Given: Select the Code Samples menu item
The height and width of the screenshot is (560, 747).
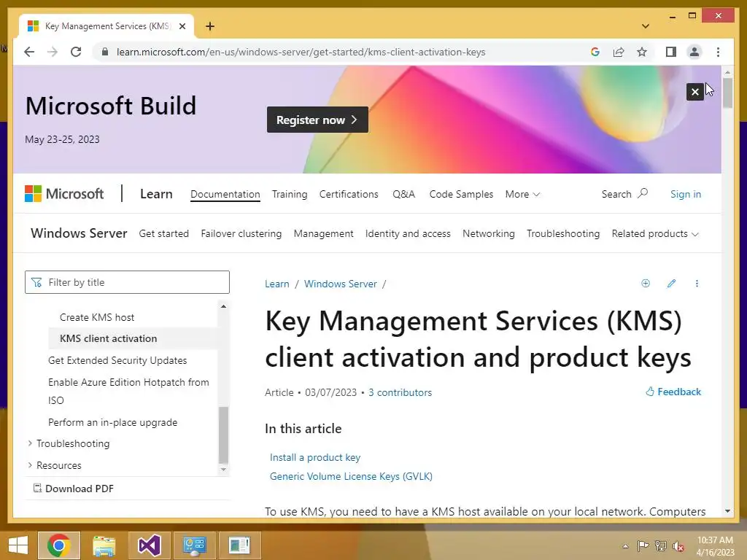Looking at the screenshot, I should click(461, 194).
